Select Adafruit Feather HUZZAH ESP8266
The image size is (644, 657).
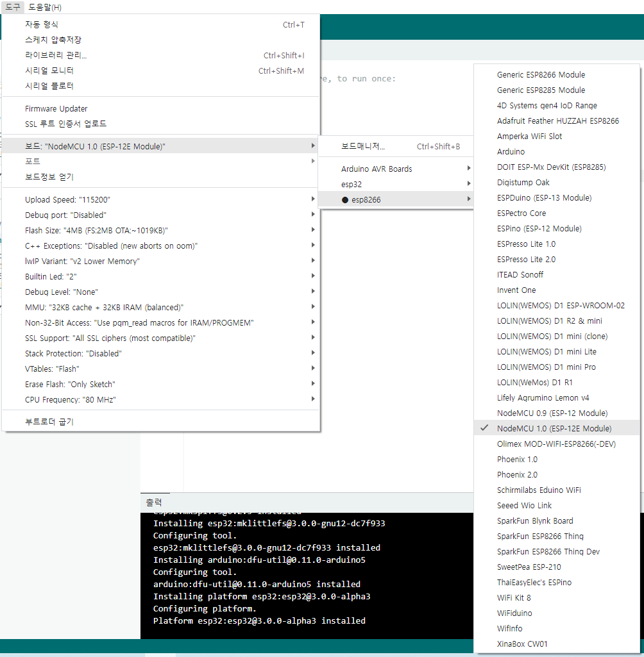coord(557,121)
